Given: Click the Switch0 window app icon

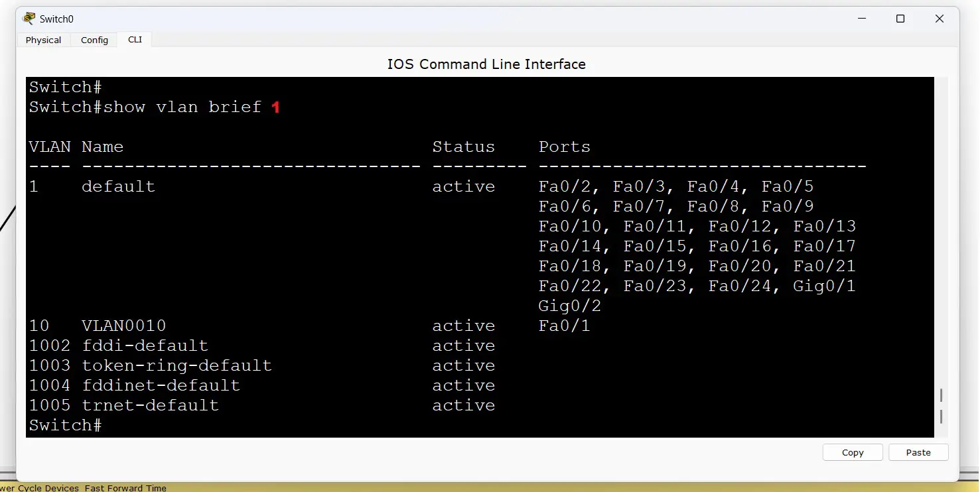Looking at the screenshot, I should (29, 19).
